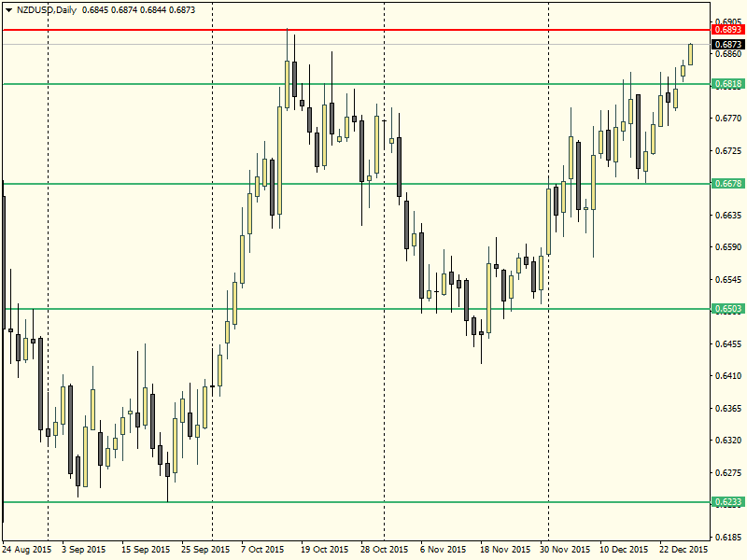Click the 0.6185 price scale value
This screenshot has width=747, height=560.
729,537
